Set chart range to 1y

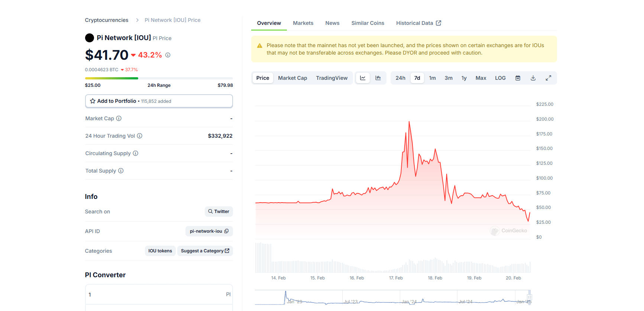[464, 78]
